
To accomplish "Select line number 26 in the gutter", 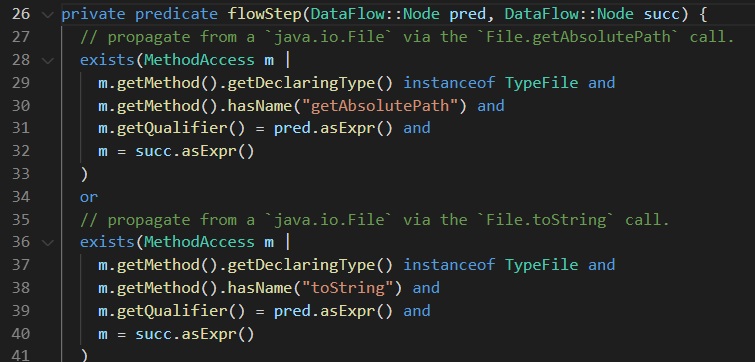I will [x=21, y=14].
